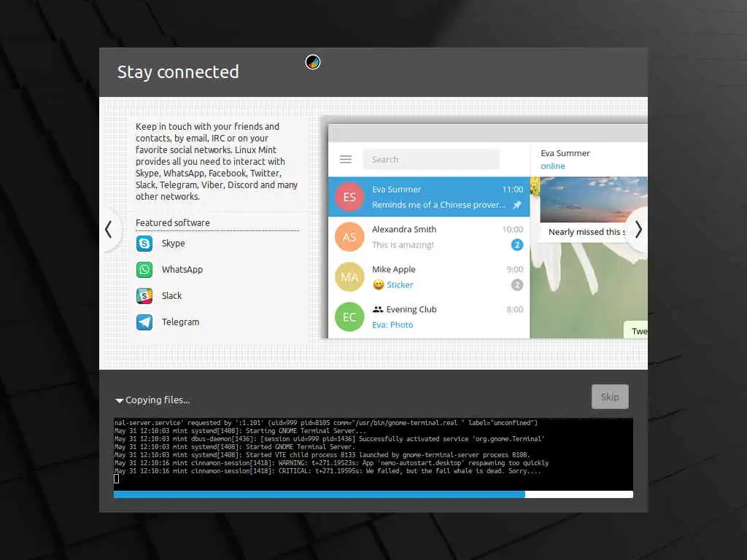
Task: Click inside the installer log terminal
Action: coord(373,454)
